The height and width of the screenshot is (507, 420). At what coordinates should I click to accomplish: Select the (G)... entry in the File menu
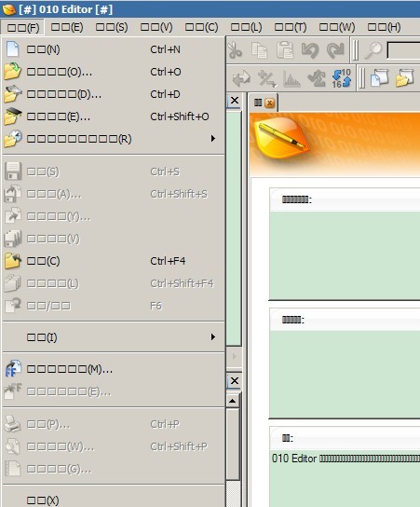click(x=114, y=469)
